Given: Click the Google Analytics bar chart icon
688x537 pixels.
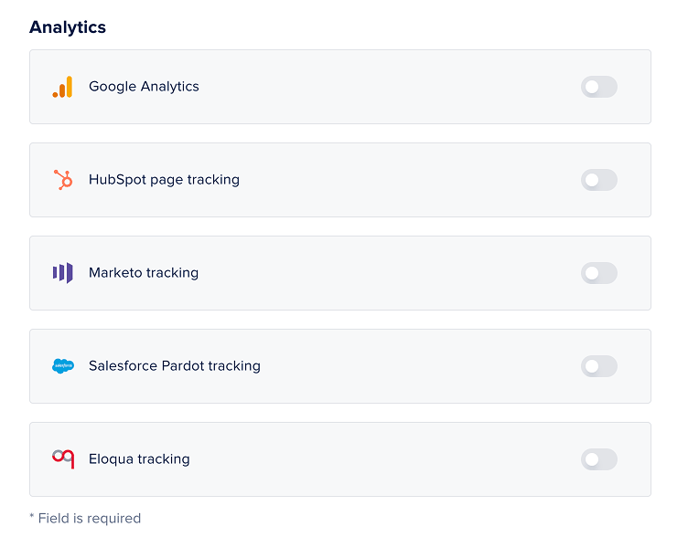Looking at the screenshot, I should tap(63, 87).
